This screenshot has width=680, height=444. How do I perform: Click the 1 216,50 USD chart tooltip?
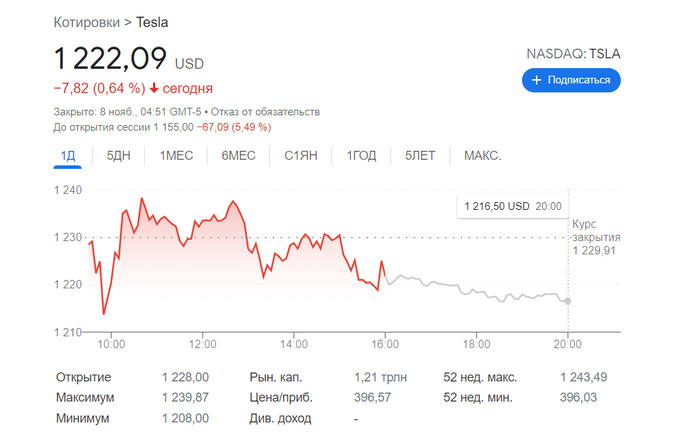[x=509, y=206]
